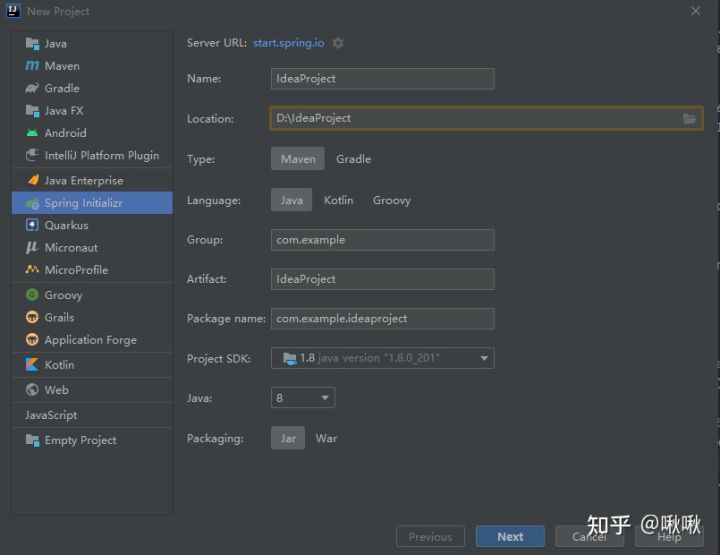Browse for location with folder icon
This screenshot has height=555, width=720.
(x=689, y=118)
